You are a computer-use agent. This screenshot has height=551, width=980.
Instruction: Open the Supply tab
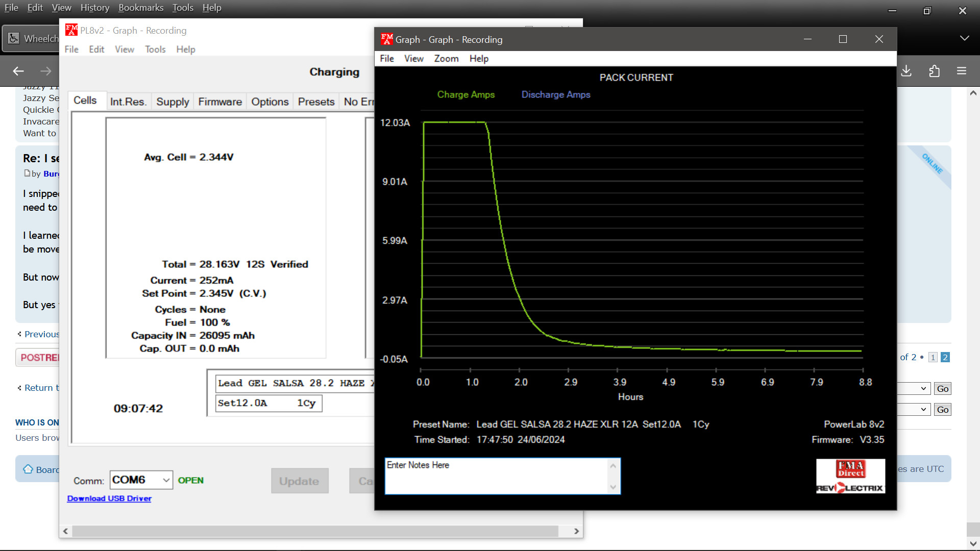point(173,102)
